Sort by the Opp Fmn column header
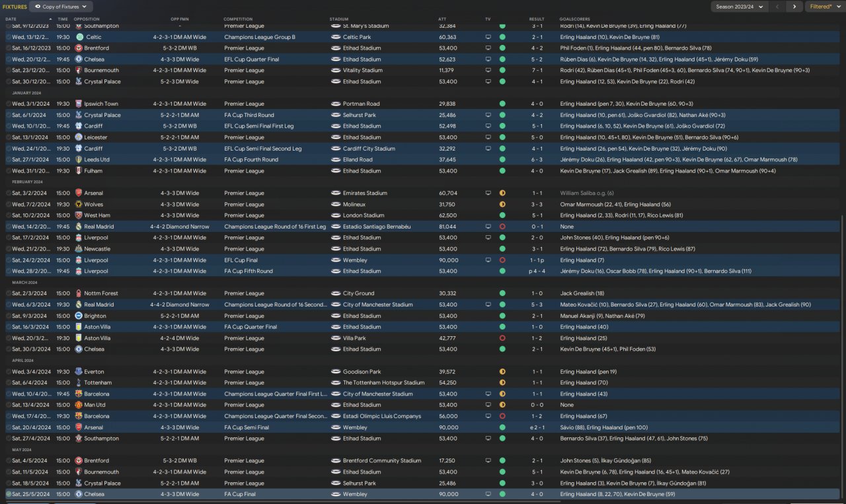Screen dimensions: 846x504 coord(180,19)
